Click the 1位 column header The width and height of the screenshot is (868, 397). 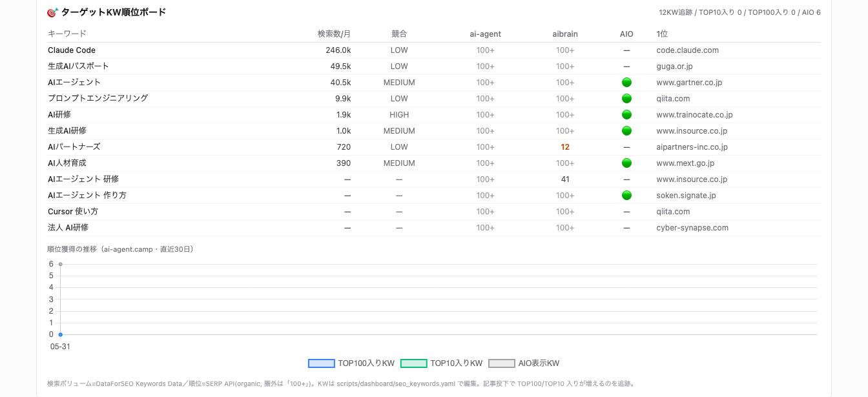662,34
